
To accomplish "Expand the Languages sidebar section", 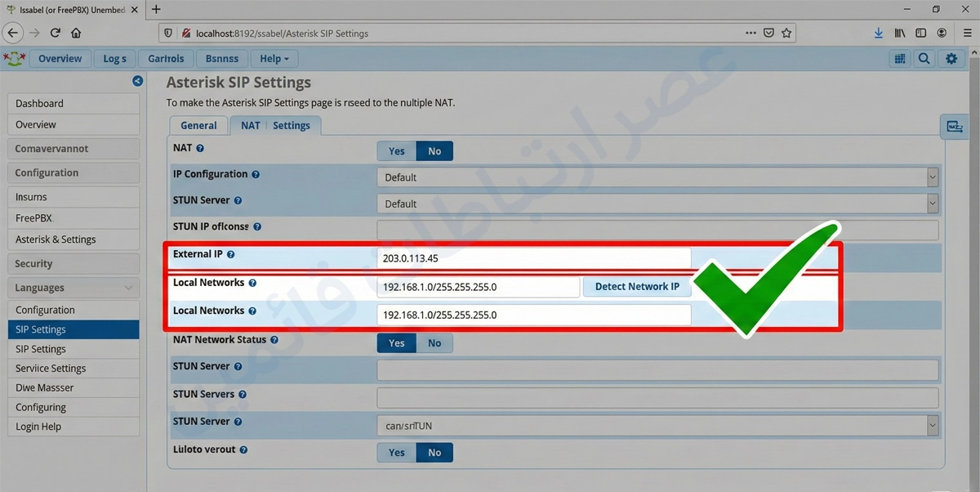I will point(73,288).
